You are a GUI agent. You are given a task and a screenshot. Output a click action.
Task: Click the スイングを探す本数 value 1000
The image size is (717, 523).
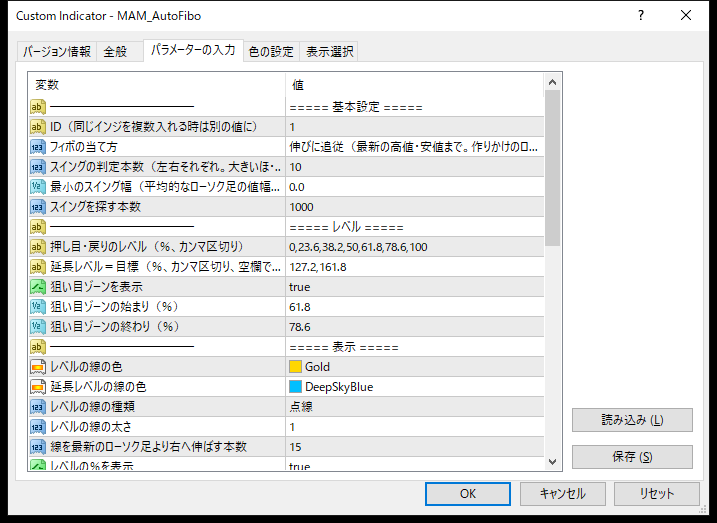pyautogui.click(x=415, y=207)
